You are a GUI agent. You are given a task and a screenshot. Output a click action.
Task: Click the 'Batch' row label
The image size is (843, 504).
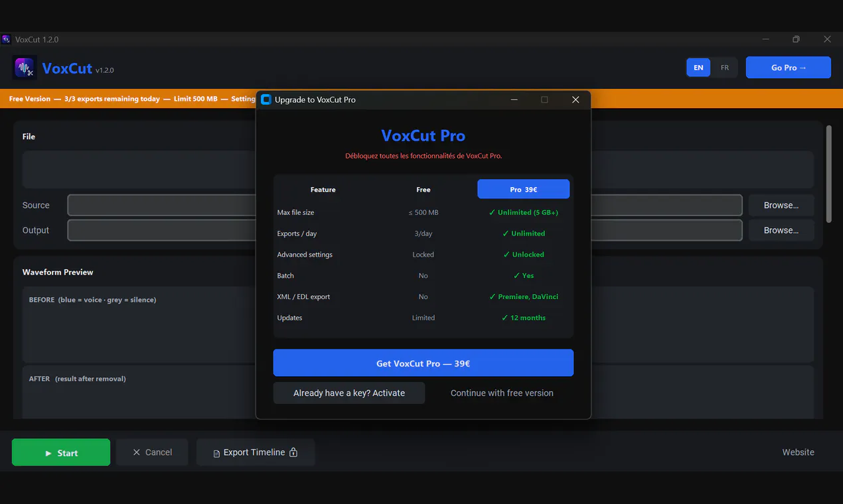click(285, 276)
